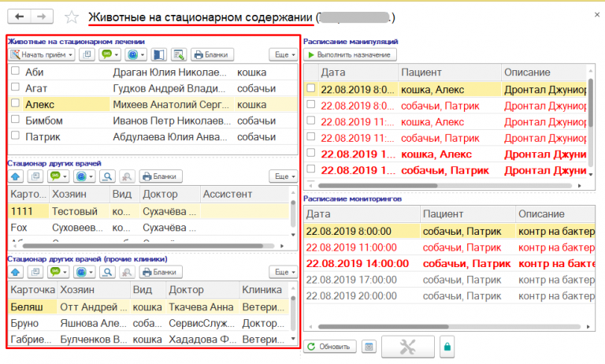The height and width of the screenshot is (364, 605).
Task: Click the magnifier search icon in Стационар других врачей toolbar
Action: click(107, 176)
